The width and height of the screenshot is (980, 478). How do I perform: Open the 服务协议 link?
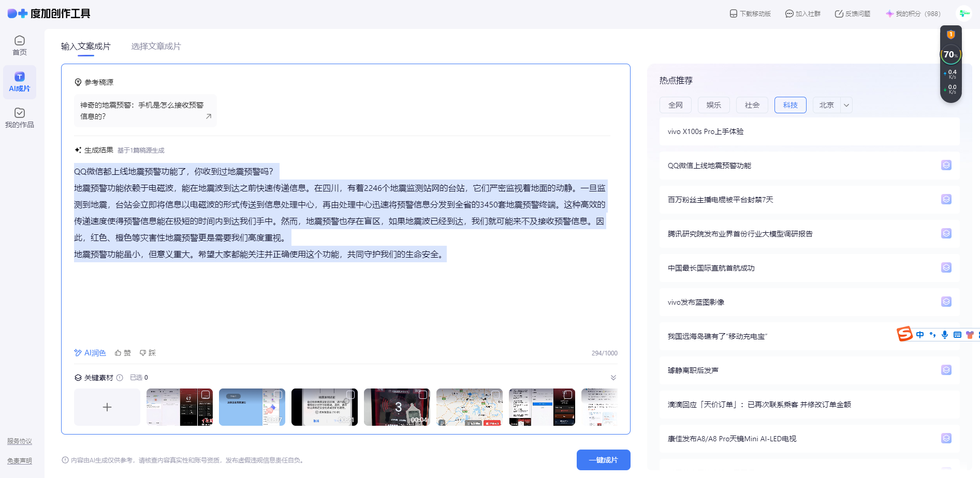click(x=20, y=441)
